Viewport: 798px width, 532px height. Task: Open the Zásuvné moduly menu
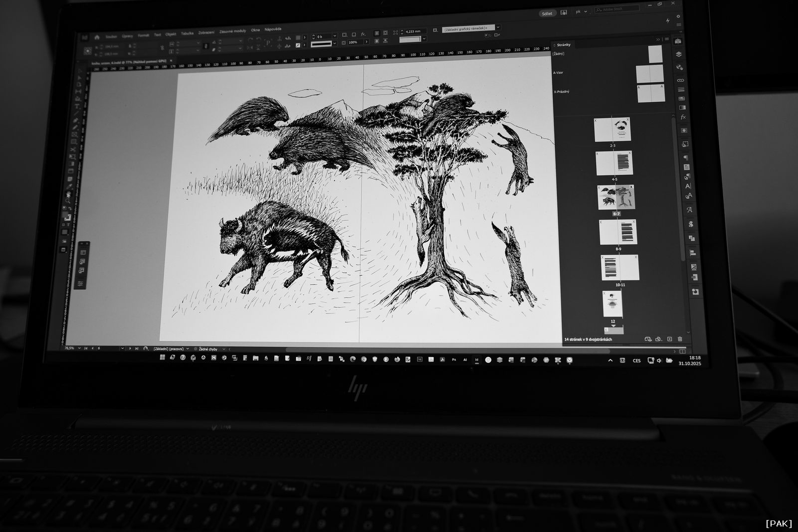coord(232,32)
